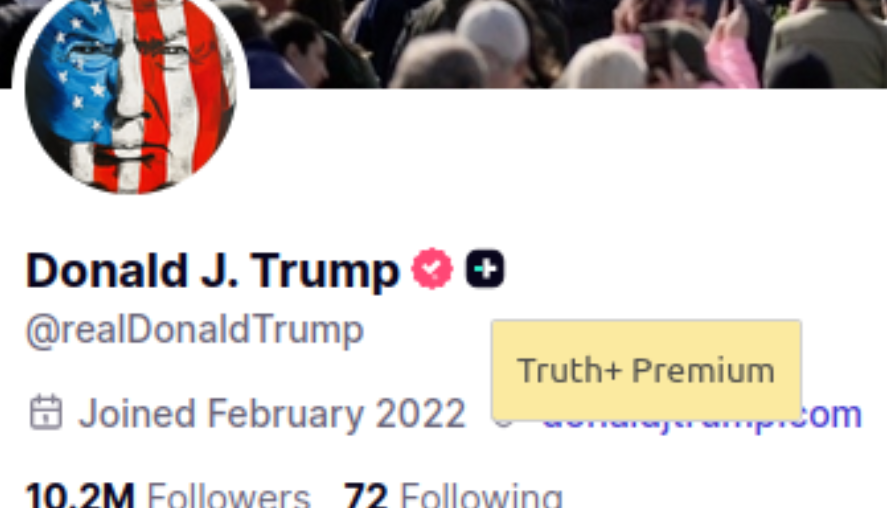Click the Joined February 2022 text
The height and width of the screenshot is (508, 887).
tap(272, 414)
